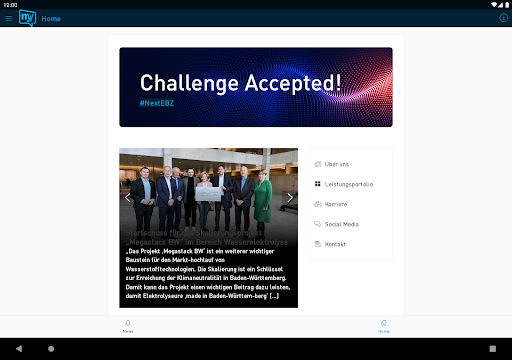Screen dimensions: 512x360
Task: Switch to the Home bottom tab
Action: [x=384, y=326]
